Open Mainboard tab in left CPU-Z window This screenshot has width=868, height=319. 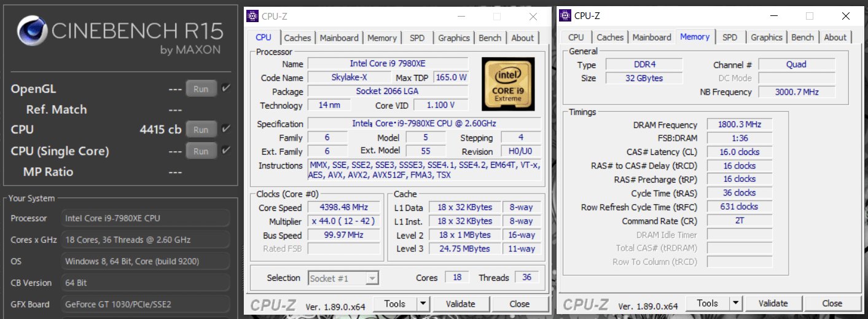coord(339,38)
